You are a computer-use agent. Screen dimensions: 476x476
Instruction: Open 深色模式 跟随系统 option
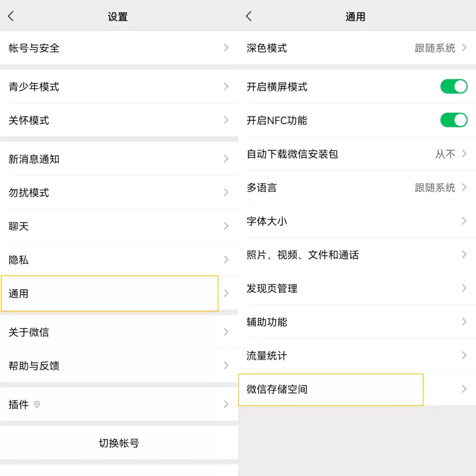point(435,48)
